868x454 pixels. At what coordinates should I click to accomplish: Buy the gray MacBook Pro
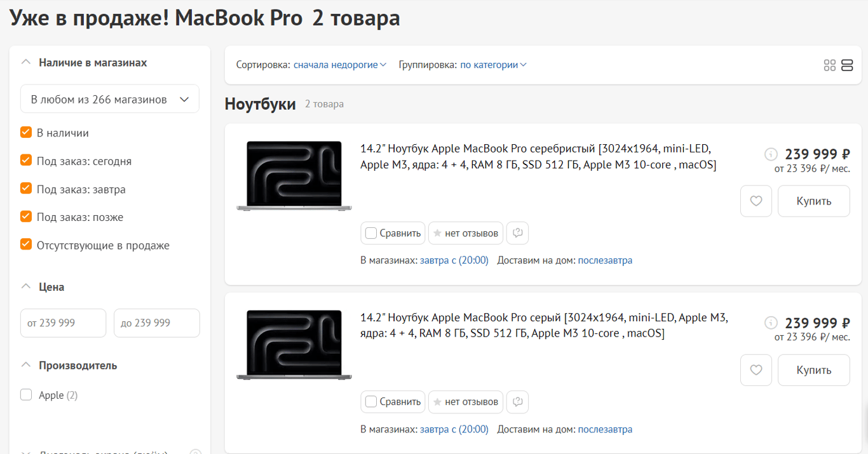tap(814, 370)
